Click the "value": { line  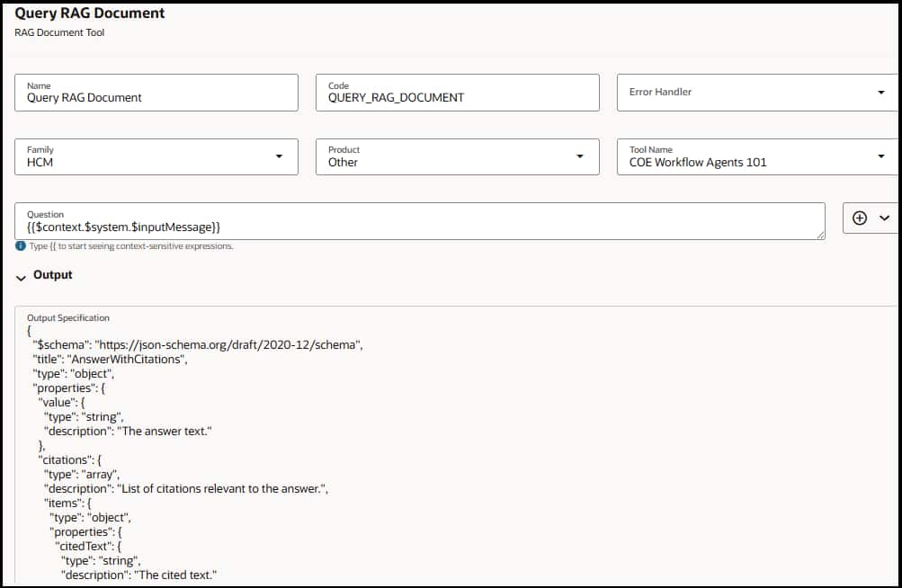61,402
